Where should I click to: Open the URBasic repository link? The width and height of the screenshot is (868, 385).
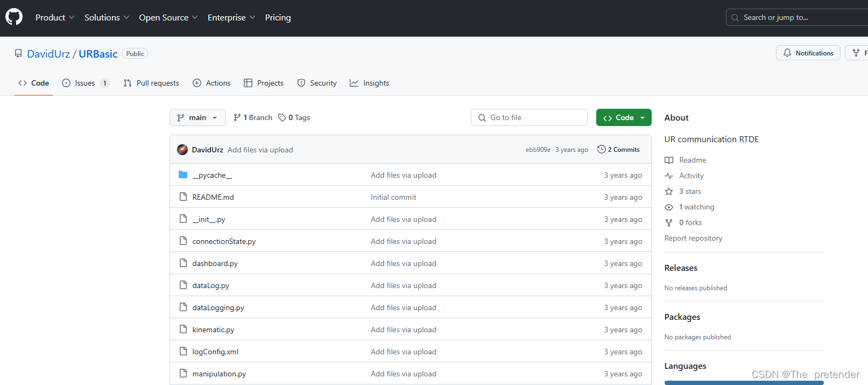pyautogui.click(x=98, y=54)
